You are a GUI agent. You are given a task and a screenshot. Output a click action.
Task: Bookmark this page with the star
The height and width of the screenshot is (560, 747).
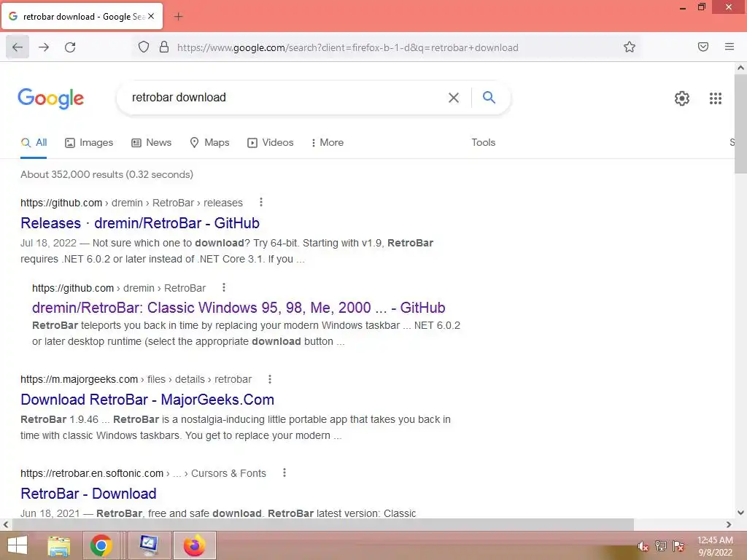point(630,47)
